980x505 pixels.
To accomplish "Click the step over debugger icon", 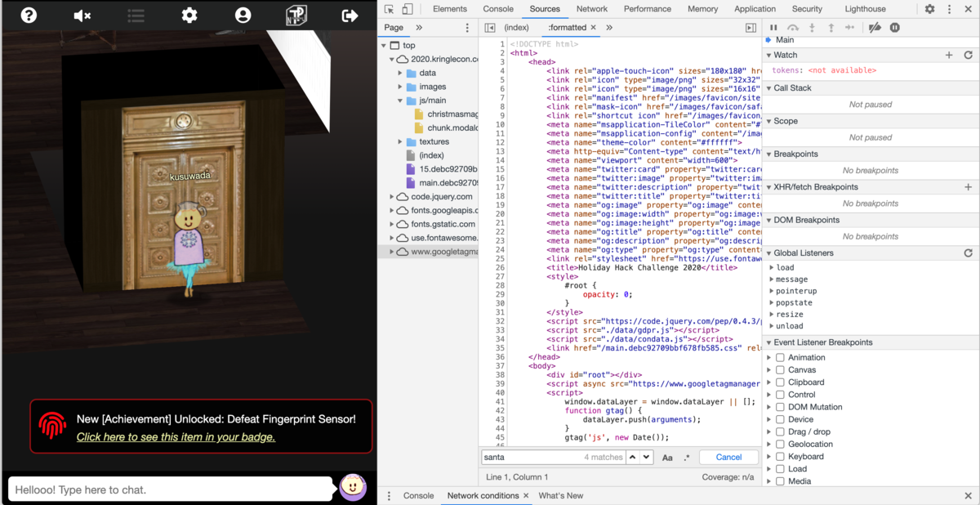I will pyautogui.click(x=792, y=28).
